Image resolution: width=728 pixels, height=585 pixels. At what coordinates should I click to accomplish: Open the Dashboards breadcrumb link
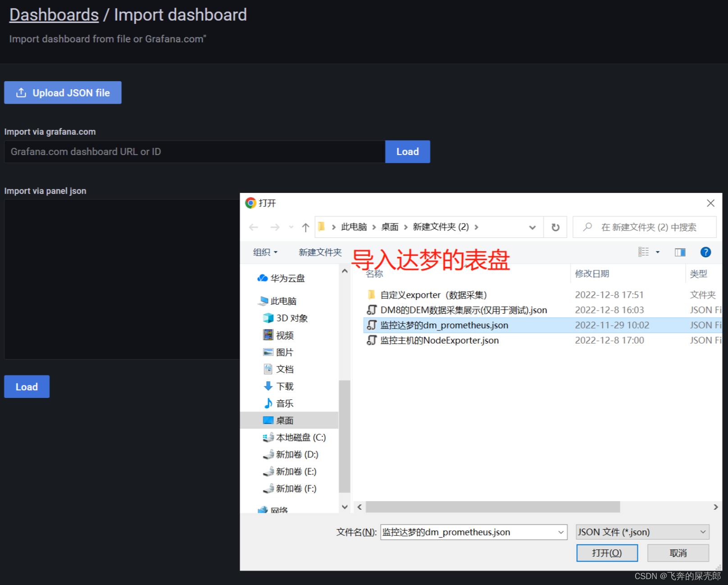[x=54, y=15]
